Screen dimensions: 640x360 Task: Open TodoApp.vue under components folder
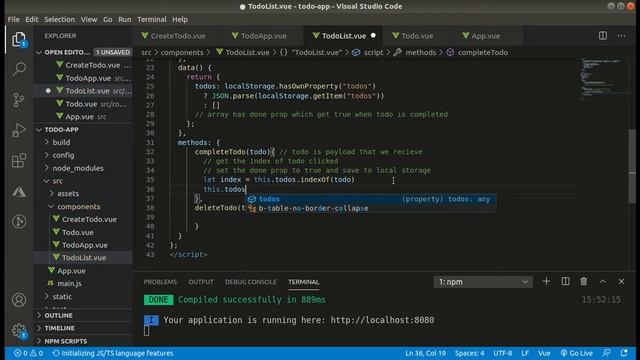84,245
